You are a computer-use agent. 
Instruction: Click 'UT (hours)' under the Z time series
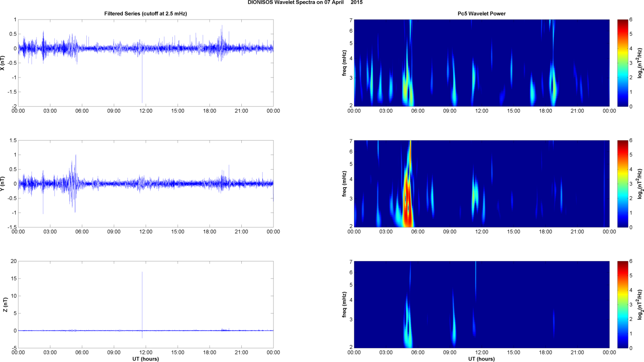click(146, 359)
